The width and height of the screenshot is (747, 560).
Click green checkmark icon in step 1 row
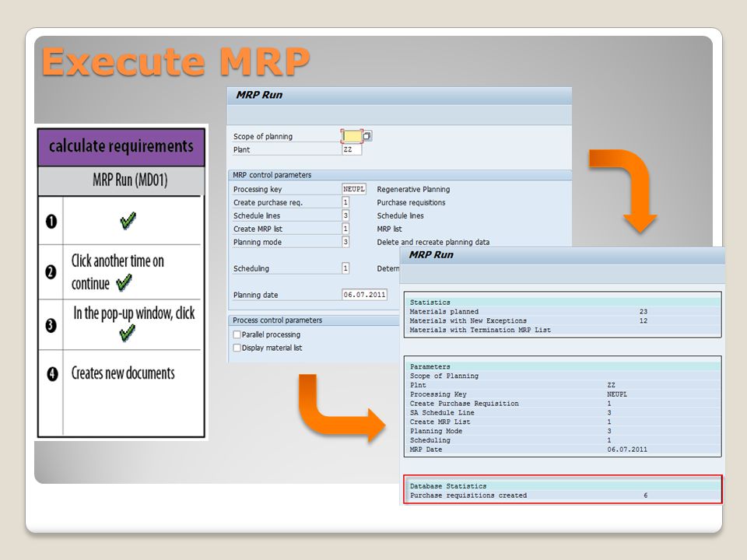click(128, 220)
